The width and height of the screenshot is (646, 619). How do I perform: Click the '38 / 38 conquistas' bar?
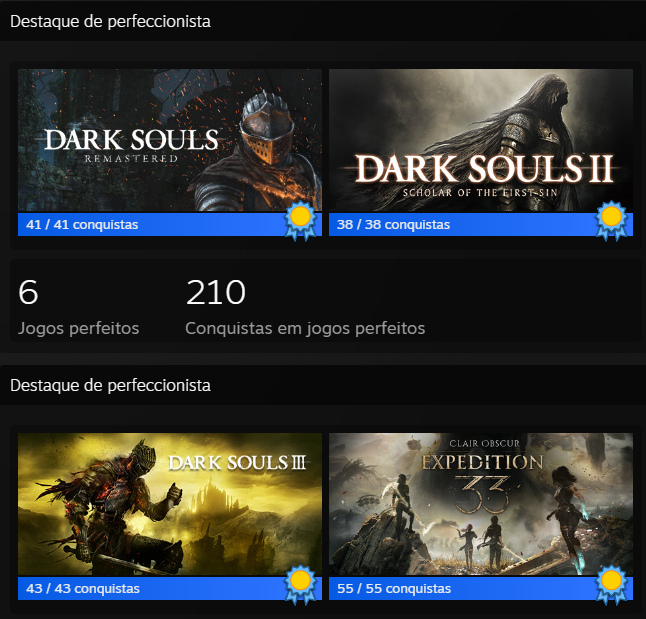pos(481,225)
